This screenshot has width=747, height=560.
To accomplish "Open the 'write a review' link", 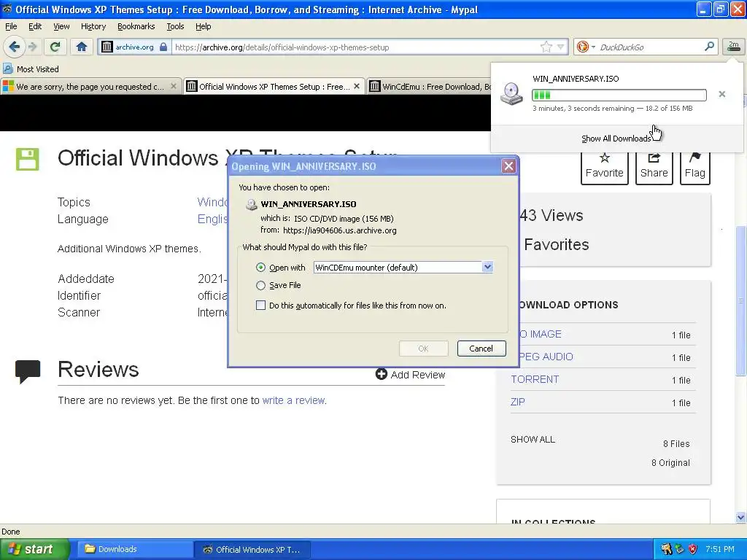I will point(293,400).
